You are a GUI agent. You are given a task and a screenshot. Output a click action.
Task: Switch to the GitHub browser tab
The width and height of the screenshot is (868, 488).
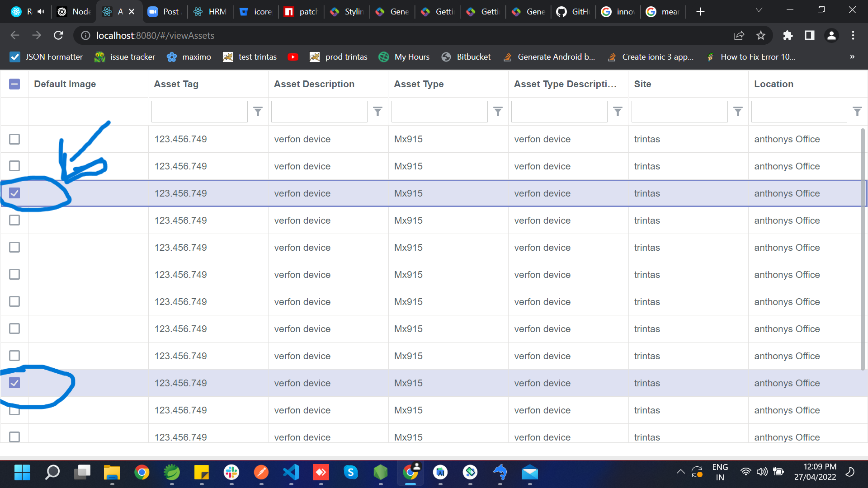click(x=573, y=12)
